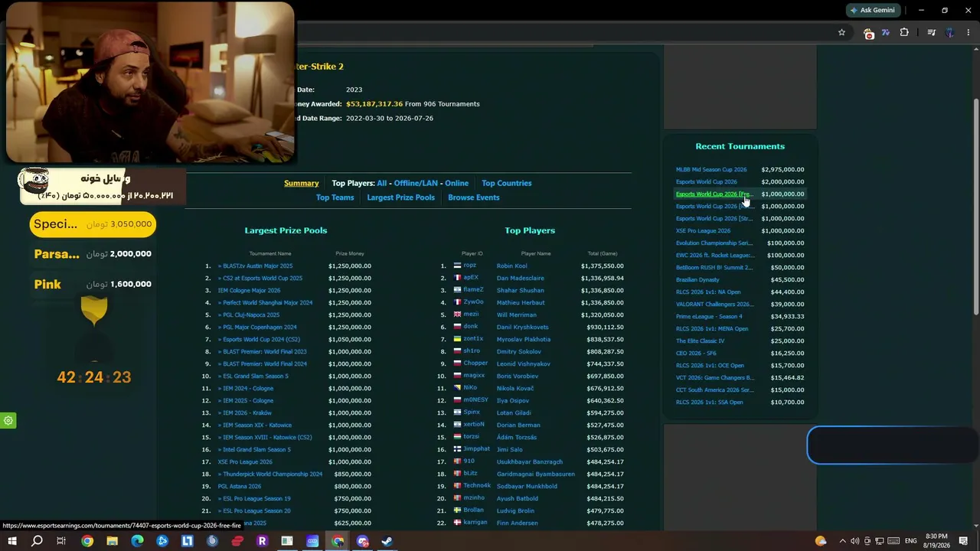Screen dimensions: 980x551
Task: Switch the ENG input language indicator
Action: 910,541
